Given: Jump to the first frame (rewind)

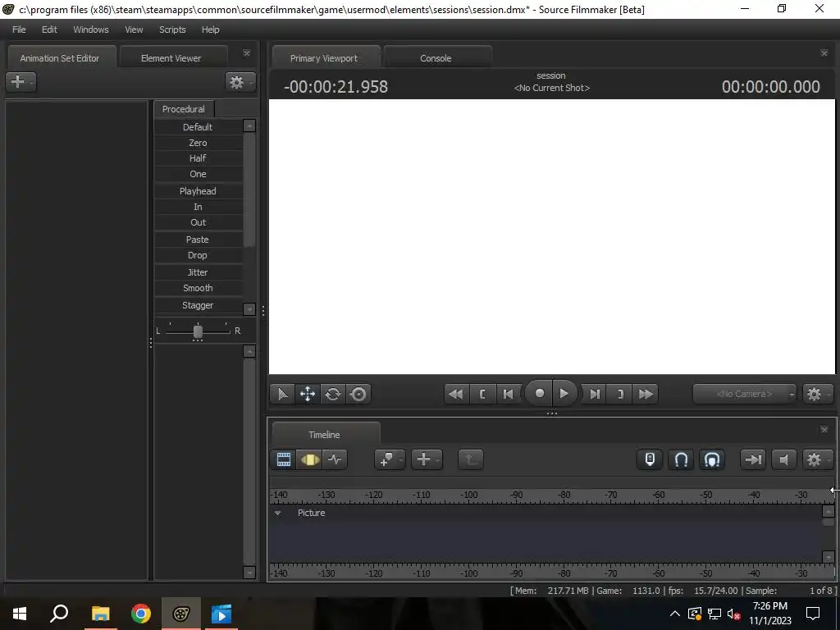Looking at the screenshot, I should pos(456,395).
